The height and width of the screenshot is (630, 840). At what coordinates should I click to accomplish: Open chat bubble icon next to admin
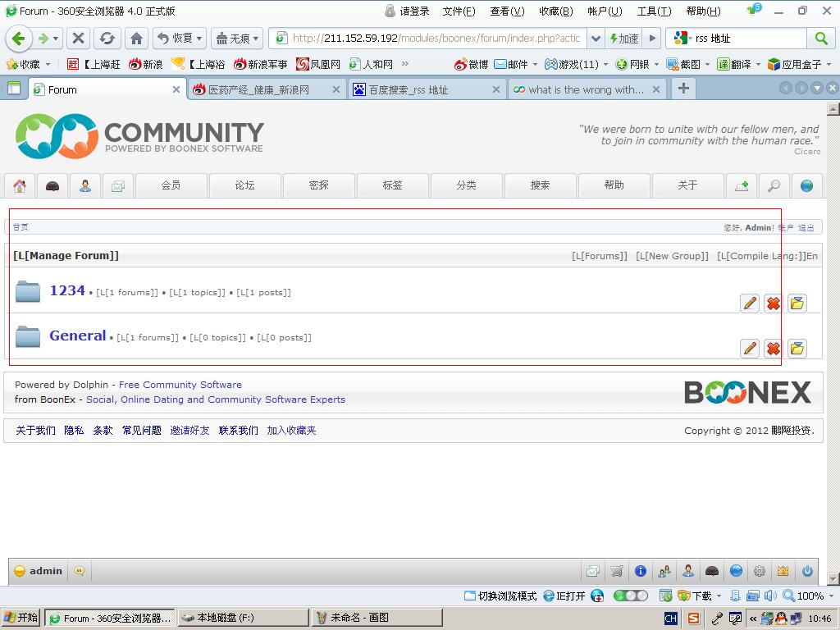(x=80, y=571)
